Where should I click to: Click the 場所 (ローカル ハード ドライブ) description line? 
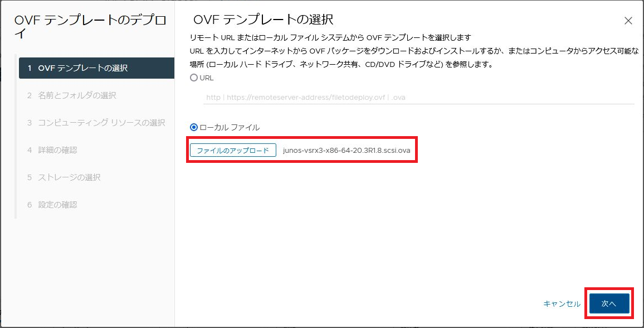(343, 64)
